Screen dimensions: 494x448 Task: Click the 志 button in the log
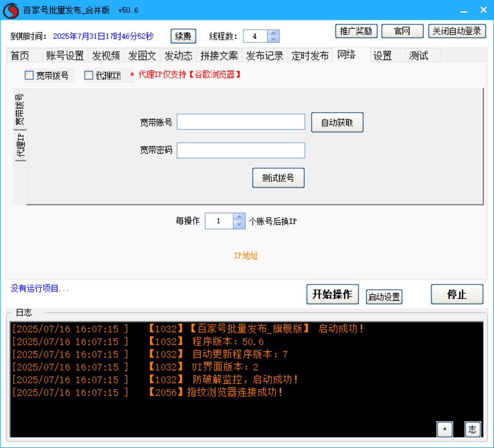coord(473,429)
